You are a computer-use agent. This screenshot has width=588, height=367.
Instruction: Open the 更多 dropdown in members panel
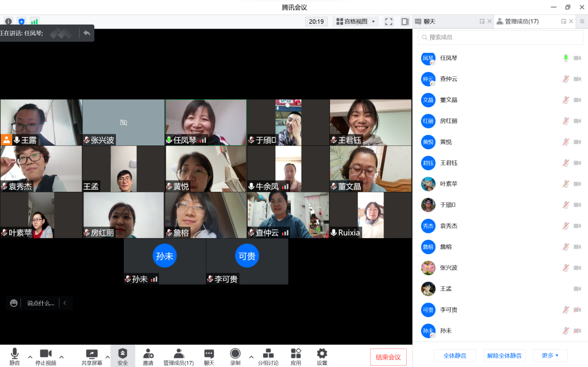pos(550,356)
